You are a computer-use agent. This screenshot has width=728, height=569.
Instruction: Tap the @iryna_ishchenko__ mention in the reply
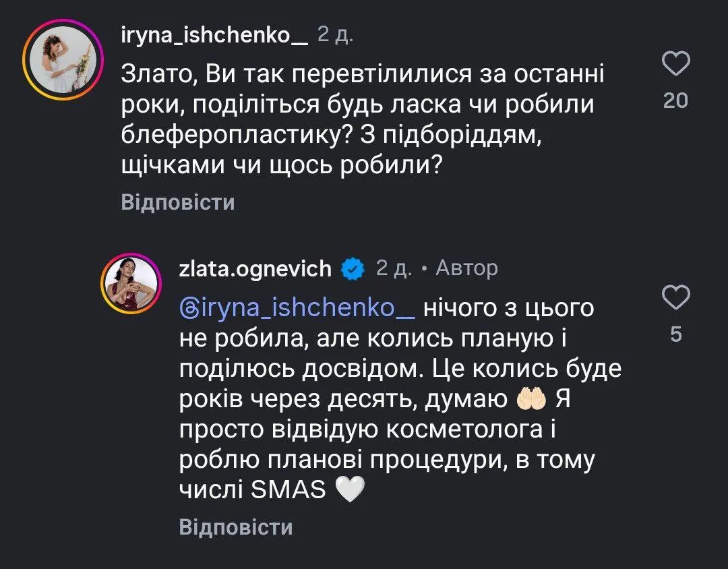coord(297,308)
